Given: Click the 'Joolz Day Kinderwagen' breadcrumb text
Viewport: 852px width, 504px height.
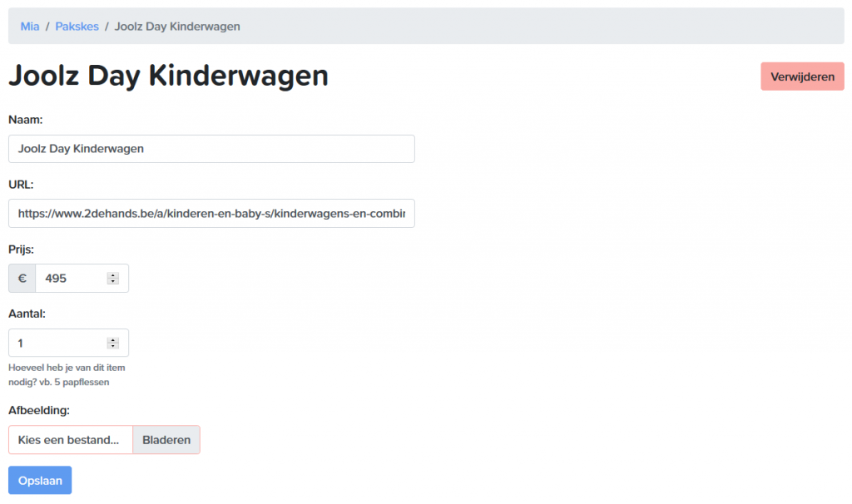Looking at the screenshot, I should (177, 26).
